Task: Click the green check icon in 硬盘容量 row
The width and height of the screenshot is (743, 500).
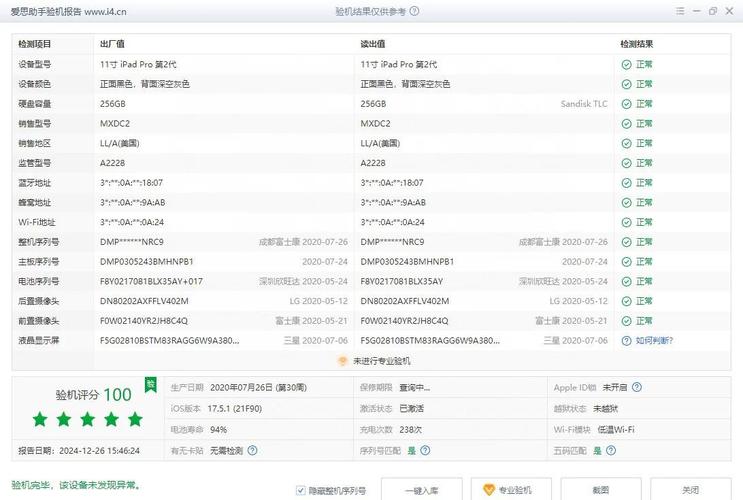Action: [626, 104]
